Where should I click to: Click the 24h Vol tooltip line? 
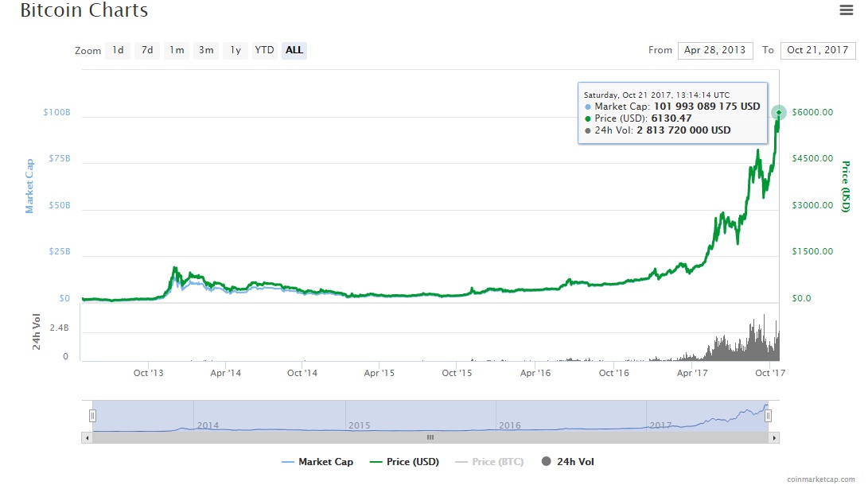point(658,130)
